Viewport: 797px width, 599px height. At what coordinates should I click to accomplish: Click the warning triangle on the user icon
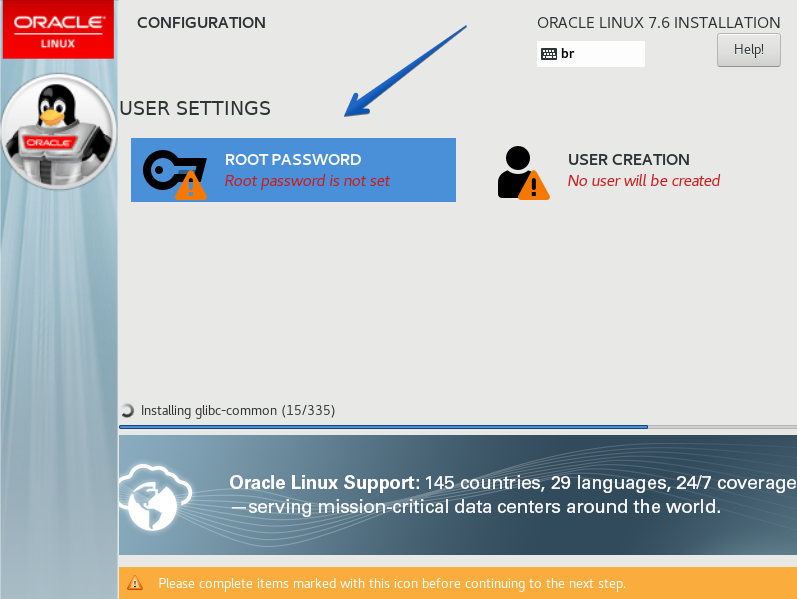534,185
